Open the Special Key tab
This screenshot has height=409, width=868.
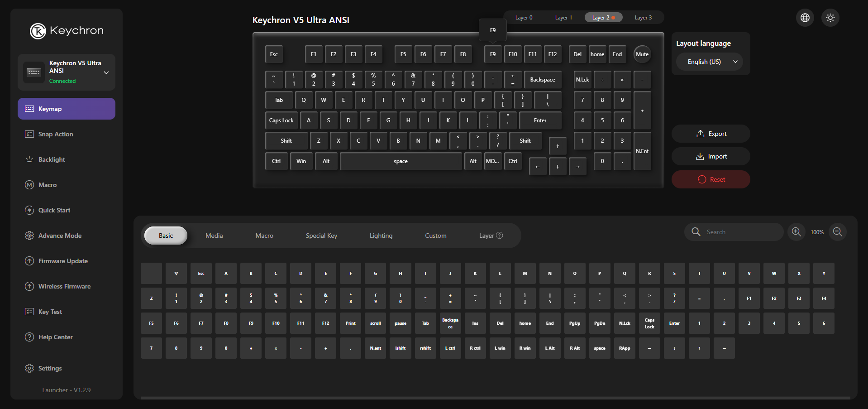pyautogui.click(x=321, y=236)
